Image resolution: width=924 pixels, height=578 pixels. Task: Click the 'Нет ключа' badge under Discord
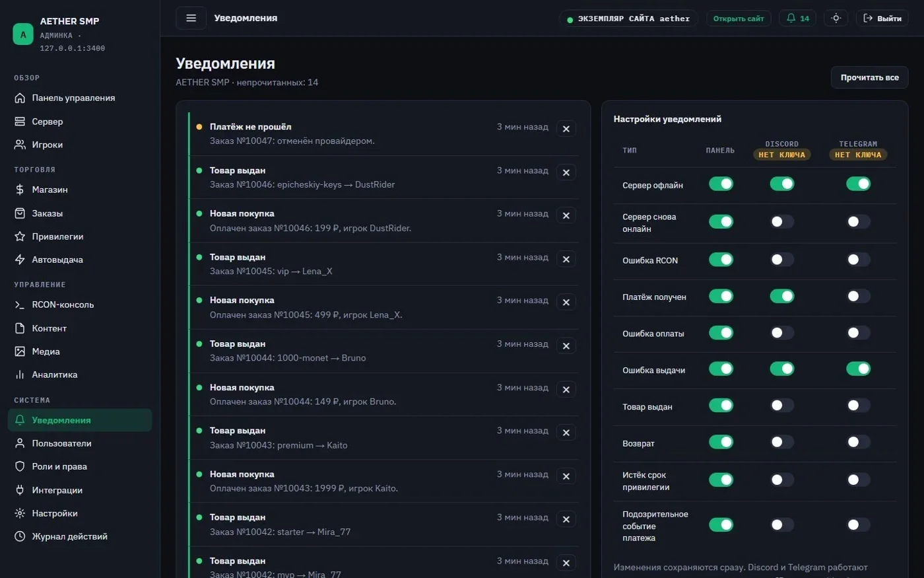[x=782, y=155]
